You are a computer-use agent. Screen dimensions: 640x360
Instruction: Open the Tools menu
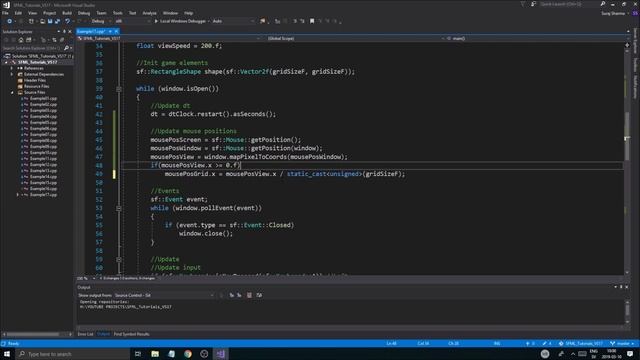click(x=118, y=13)
